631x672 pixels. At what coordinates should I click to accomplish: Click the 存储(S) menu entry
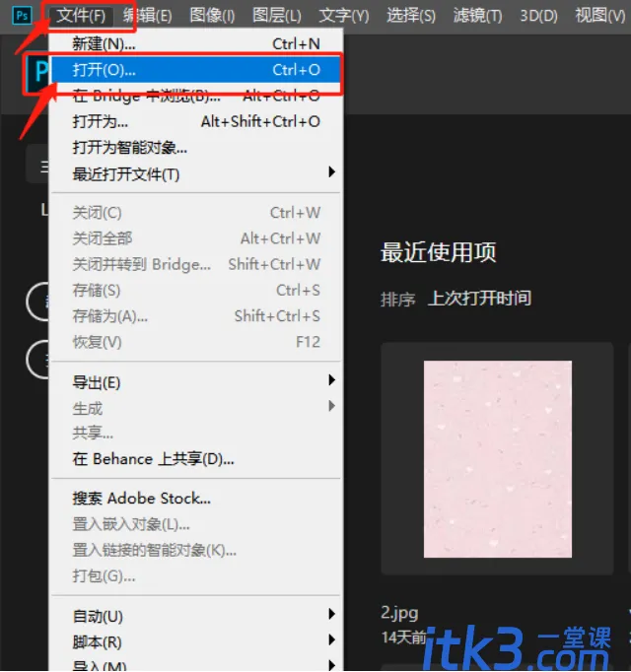pos(196,290)
